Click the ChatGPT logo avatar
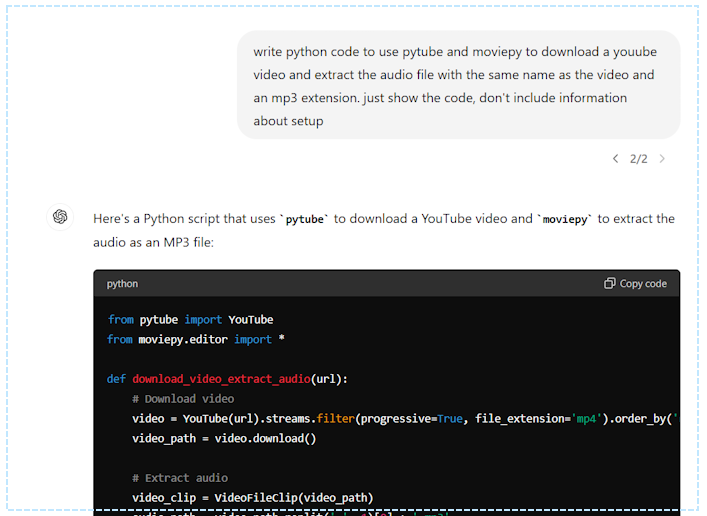This screenshot has width=707, height=516. tap(60, 217)
